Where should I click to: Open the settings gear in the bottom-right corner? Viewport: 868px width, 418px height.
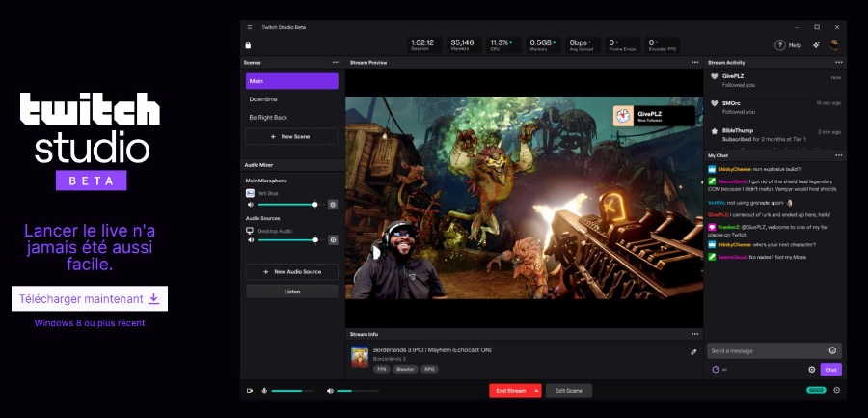click(836, 390)
